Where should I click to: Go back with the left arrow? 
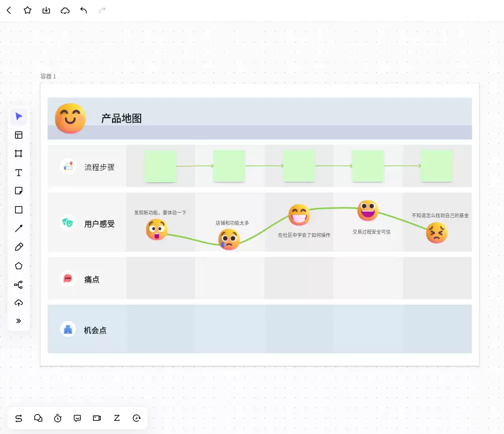click(x=9, y=11)
